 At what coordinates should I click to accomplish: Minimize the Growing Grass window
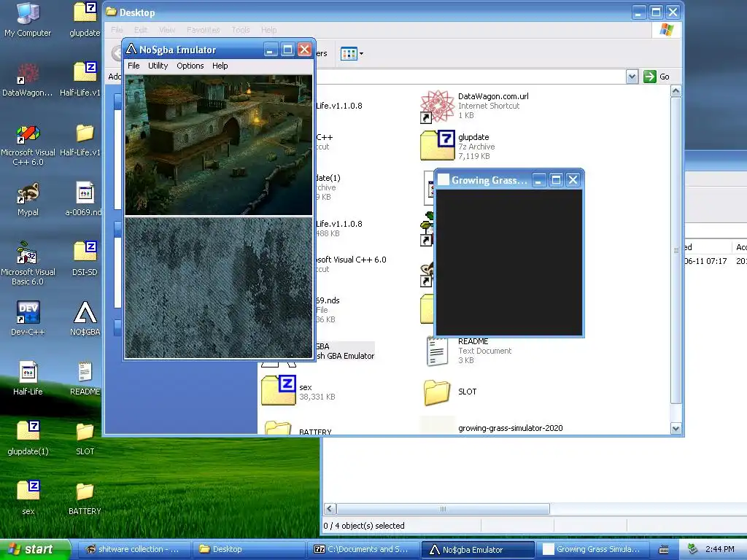539,180
